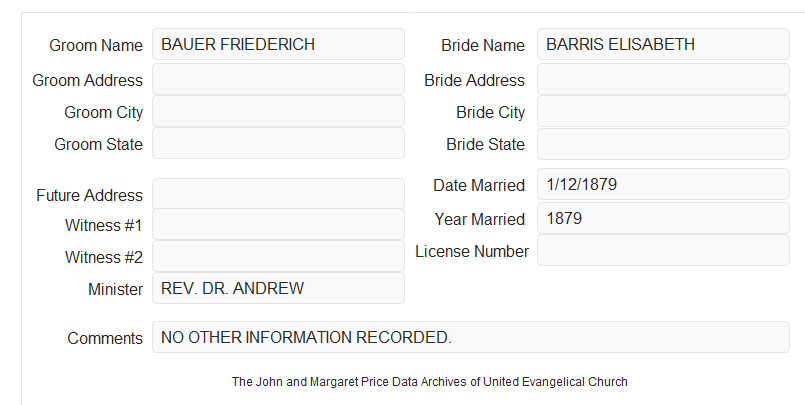Click the Date Married label

click(479, 185)
